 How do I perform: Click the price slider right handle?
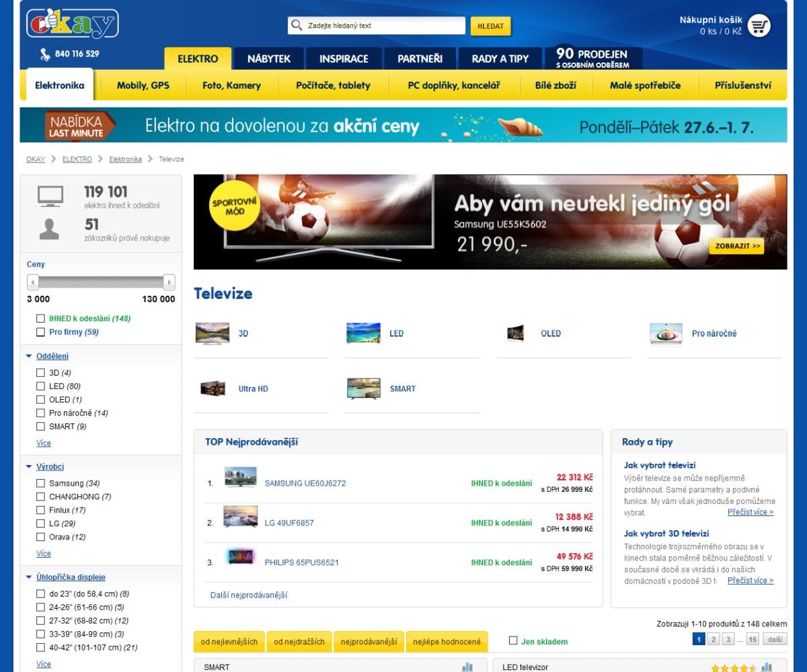[x=169, y=282]
